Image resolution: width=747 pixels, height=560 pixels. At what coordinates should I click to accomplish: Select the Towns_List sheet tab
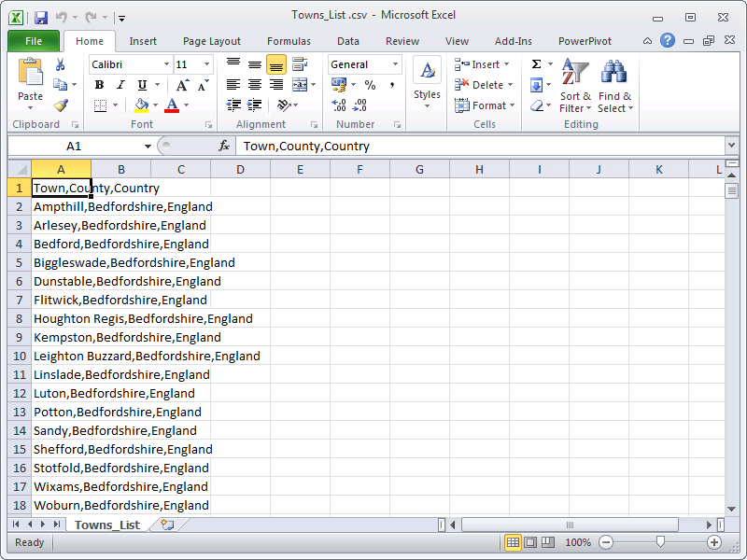[x=106, y=525]
